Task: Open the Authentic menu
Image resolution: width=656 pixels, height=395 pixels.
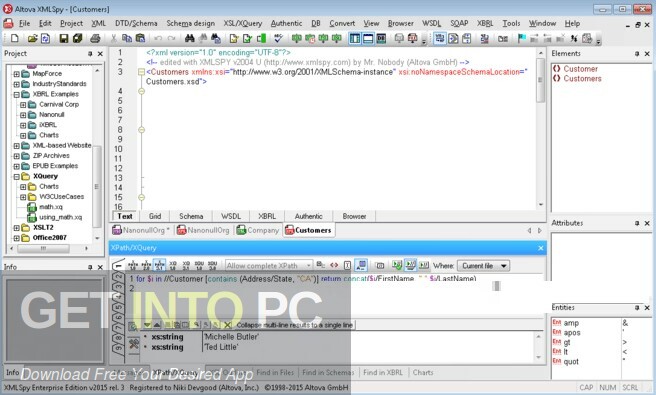Action: (x=286, y=23)
